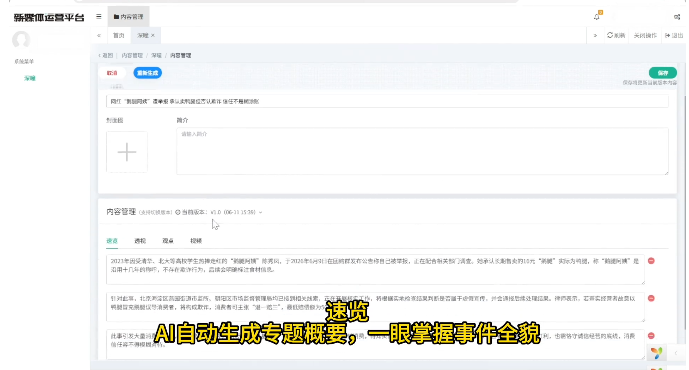Click the tab-scroll right arrow
The height and width of the screenshot is (370, 689).
595,36
